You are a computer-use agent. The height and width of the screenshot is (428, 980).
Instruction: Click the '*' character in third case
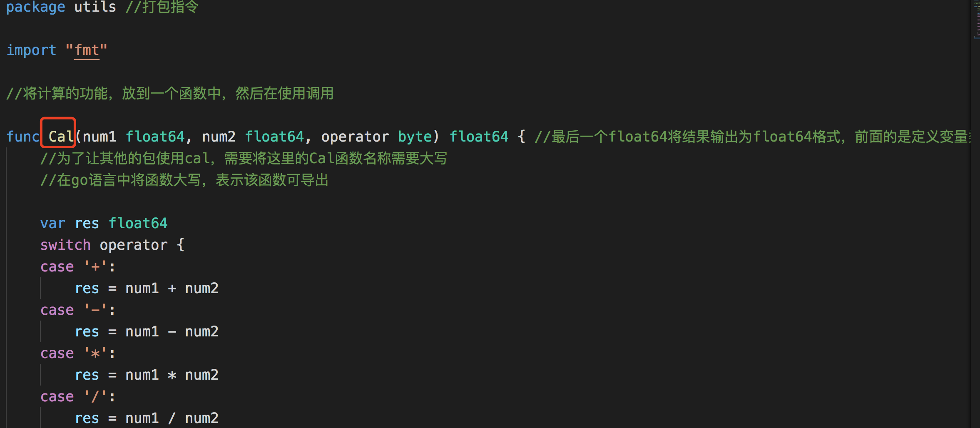click(95, 354)
